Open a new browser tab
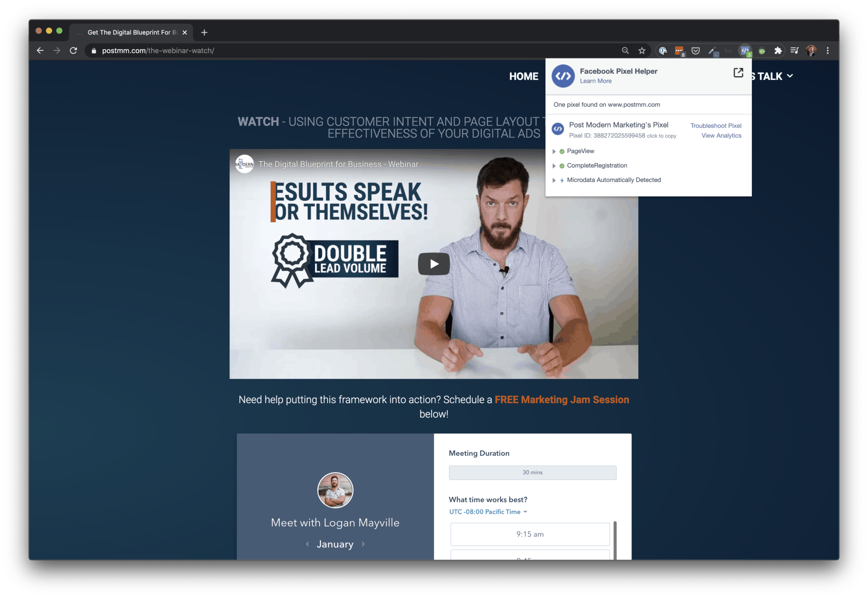 [x=204, y=32]
